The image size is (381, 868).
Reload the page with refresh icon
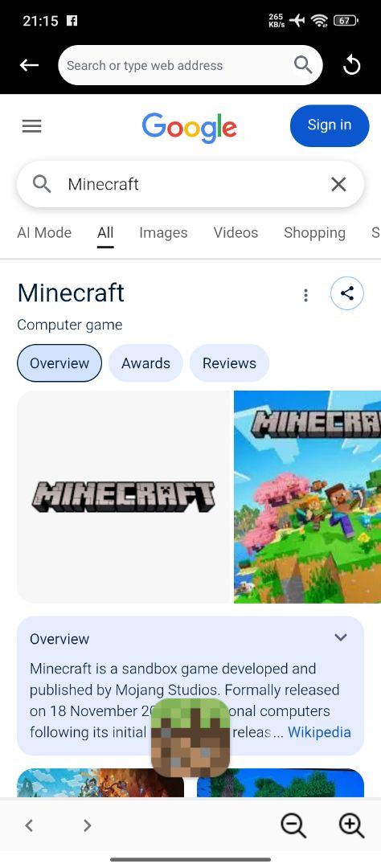[351, 65]
